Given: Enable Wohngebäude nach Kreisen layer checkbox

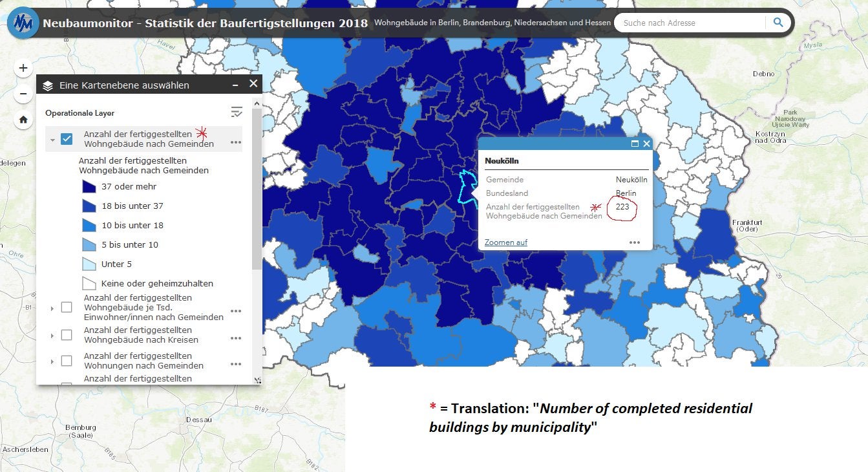Looking at the screenshot, I should pos(67,335).
